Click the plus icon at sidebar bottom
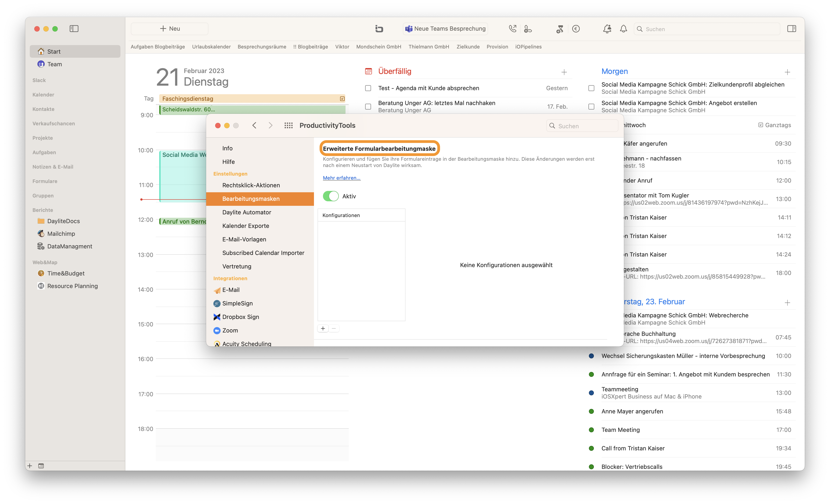This screenshot has height=504, width=830. (x=30, y=466)
